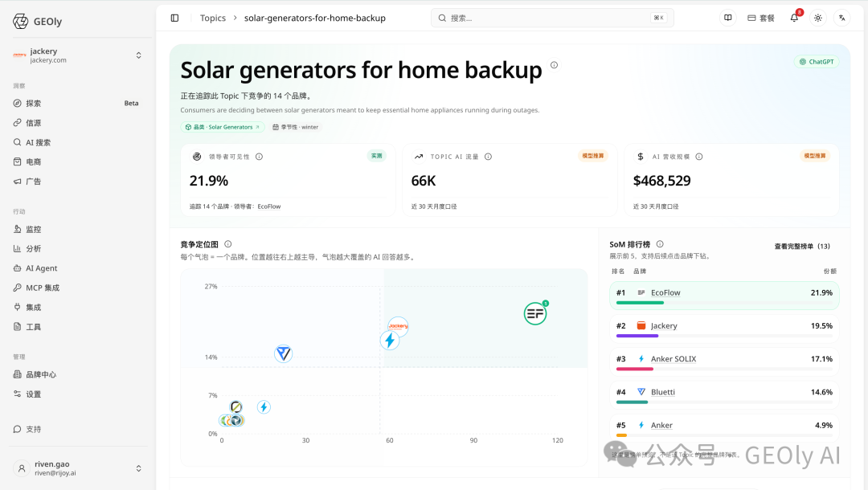
Task: Click the GEOly logo icon
Action: (x=20, y=21)
